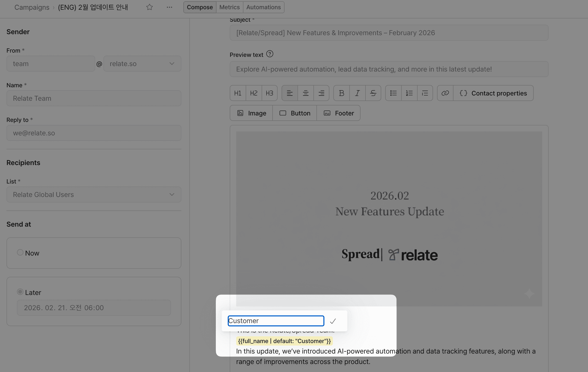
Task: Open the three-dot more options menu
Action: coord(169,7)
